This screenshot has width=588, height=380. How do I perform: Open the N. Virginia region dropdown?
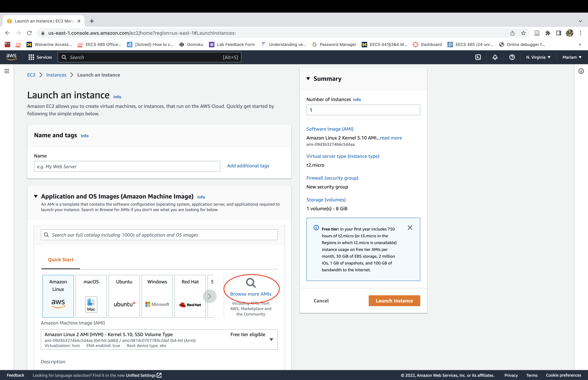[x=538, y=57]
